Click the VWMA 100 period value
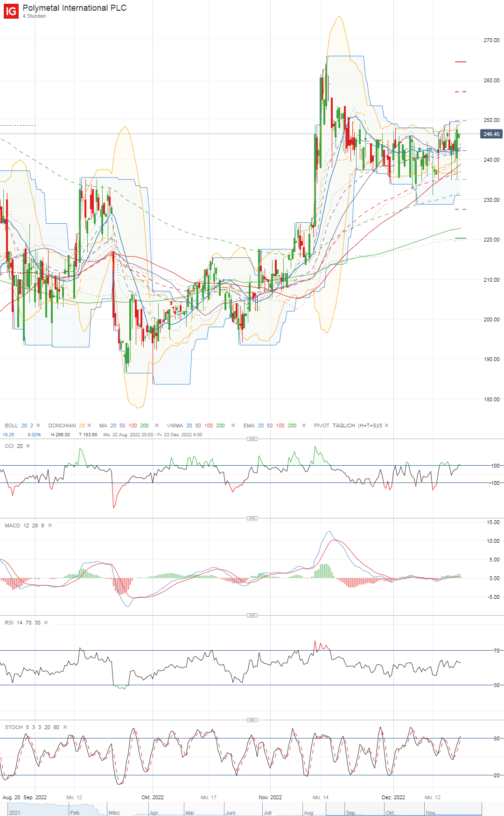Viewport: 504px width, 816px height. tap(209, 426)
